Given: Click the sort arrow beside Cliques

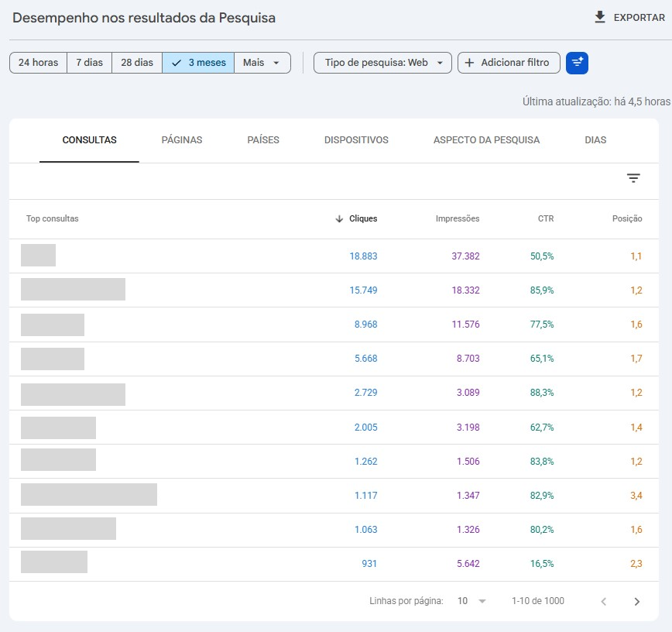Looking at the screenshot, I should (339, 218).
